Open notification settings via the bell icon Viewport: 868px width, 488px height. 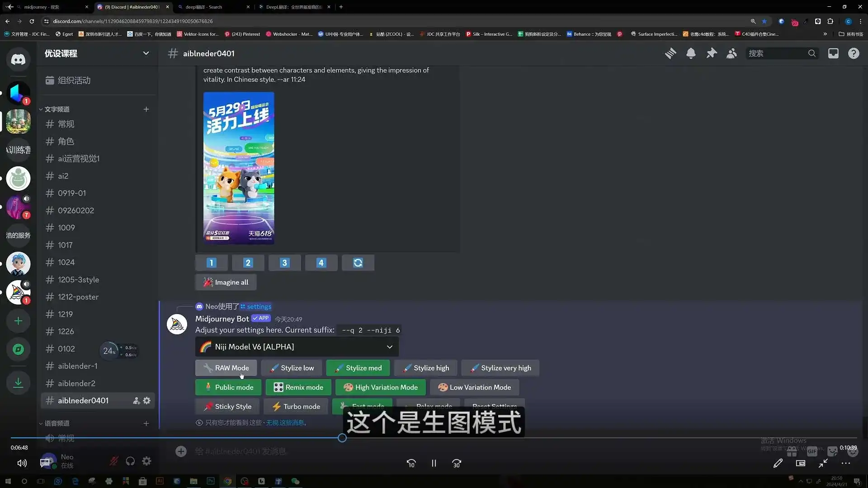point(691,53)
